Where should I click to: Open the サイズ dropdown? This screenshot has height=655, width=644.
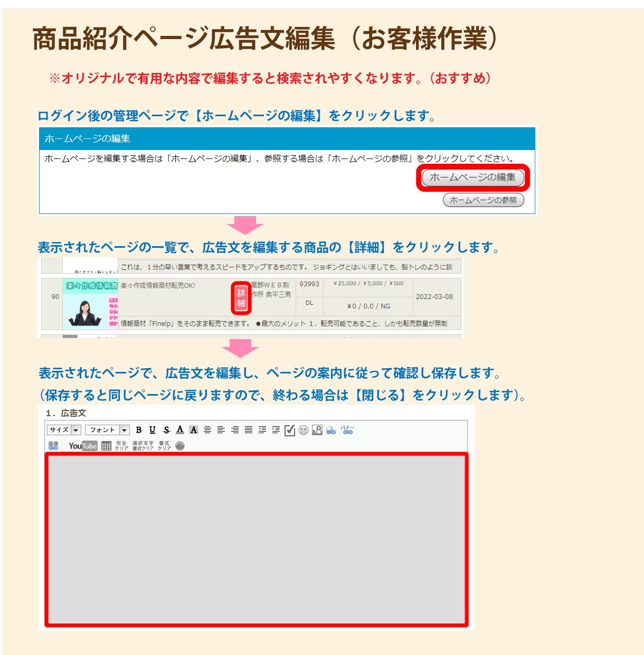[x=64, y=430]
